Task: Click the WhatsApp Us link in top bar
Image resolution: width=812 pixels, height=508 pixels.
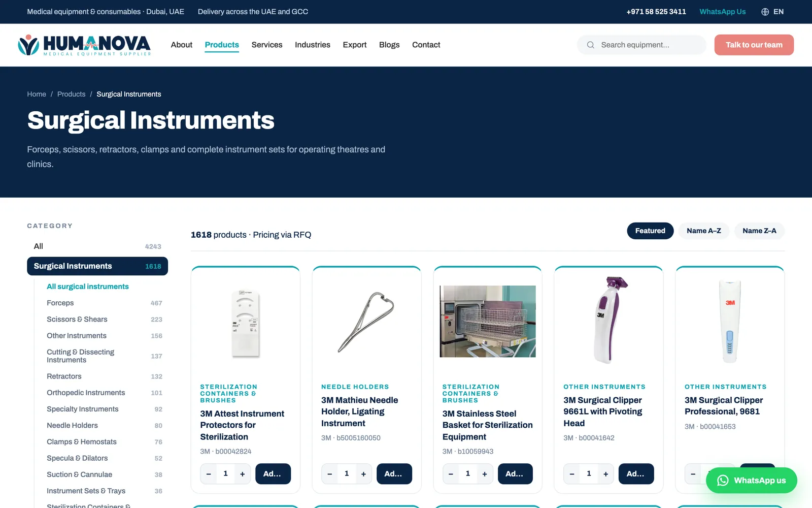Action: coord(723,12)
